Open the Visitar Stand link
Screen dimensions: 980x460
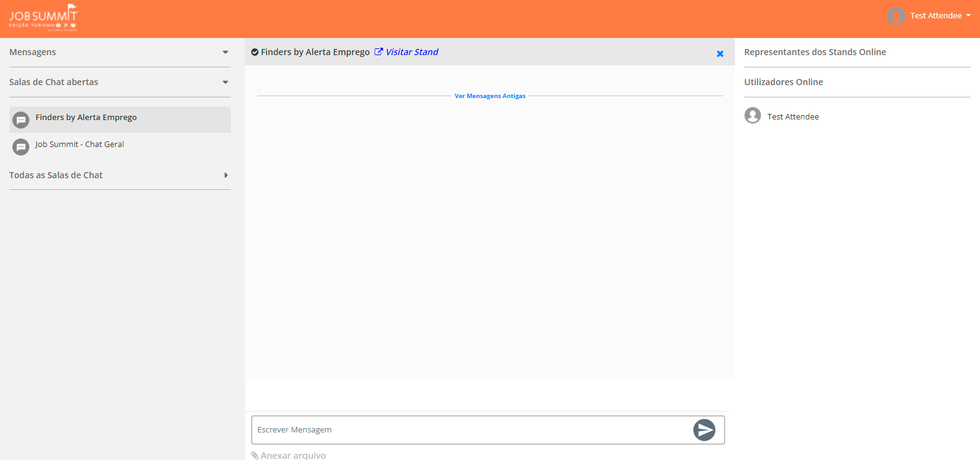[x=412, y=52]
